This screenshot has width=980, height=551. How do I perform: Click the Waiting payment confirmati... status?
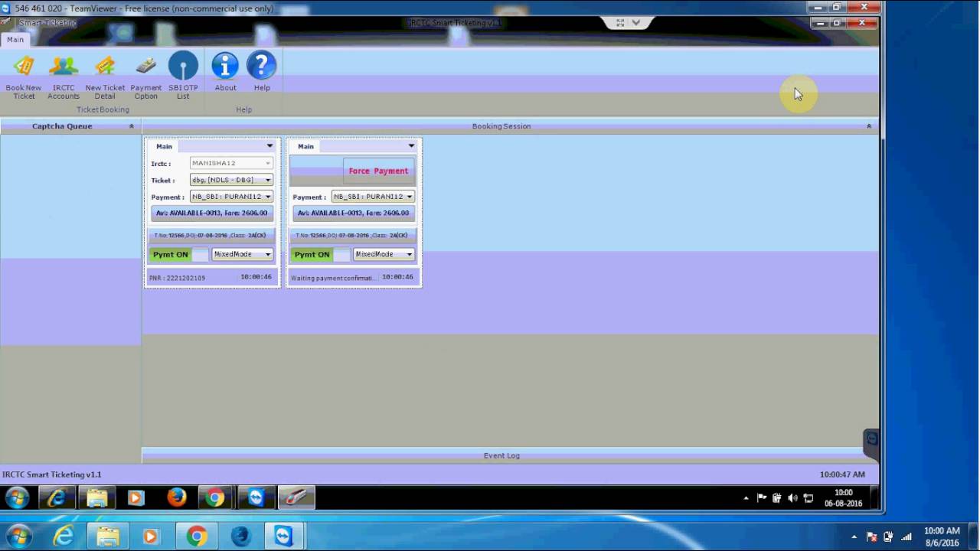[x=333, y=278]
